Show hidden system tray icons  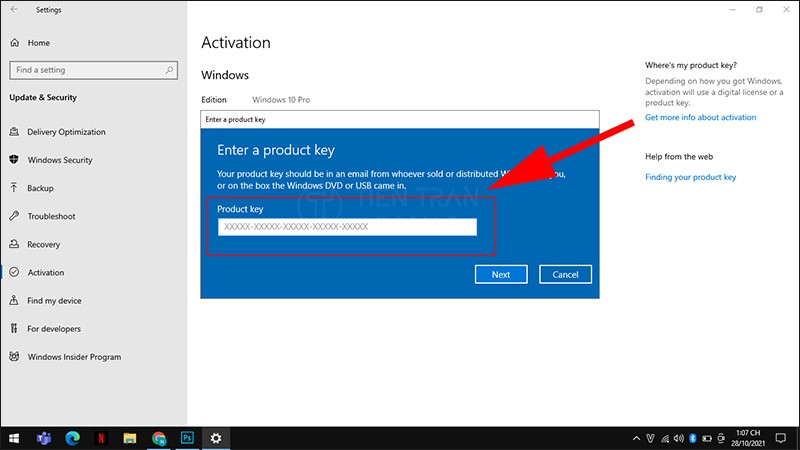636,438
